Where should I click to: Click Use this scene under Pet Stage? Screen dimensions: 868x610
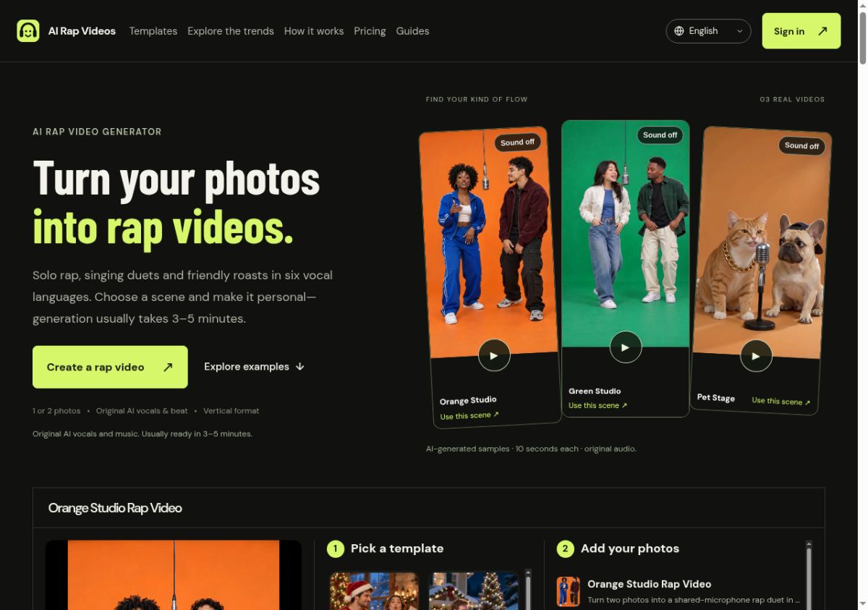pyautogui.click(x=781, y=401)
